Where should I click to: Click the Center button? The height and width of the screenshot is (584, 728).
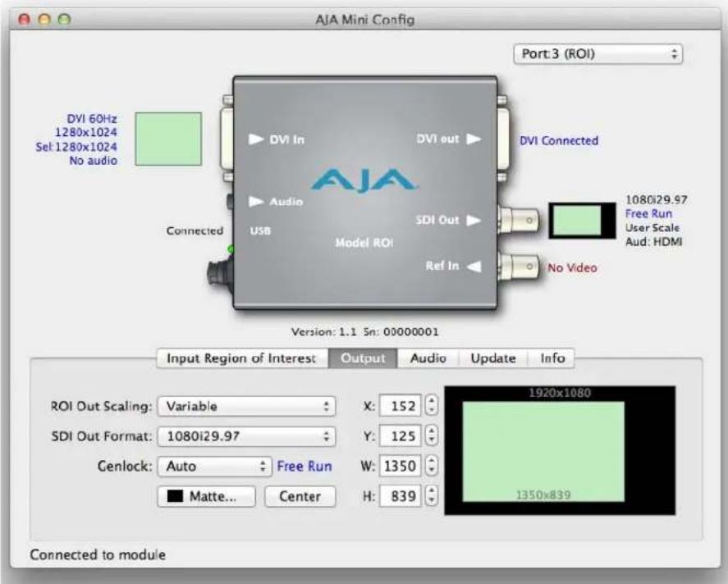coord(300,496)
